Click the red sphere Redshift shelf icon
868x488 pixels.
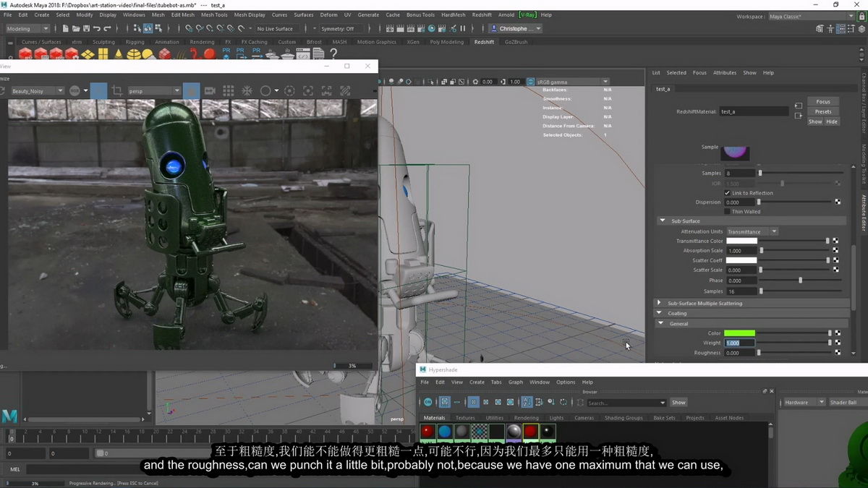pyautogui.click(x=210, y=54)
